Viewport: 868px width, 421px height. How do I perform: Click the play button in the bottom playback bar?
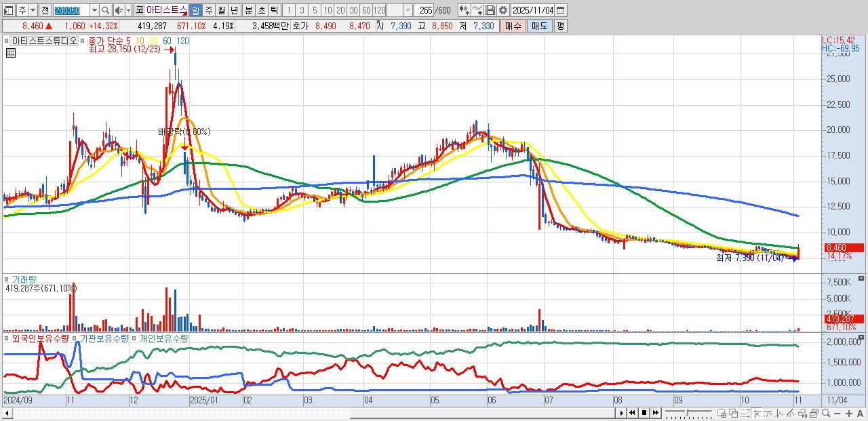(x=621, y=413)
